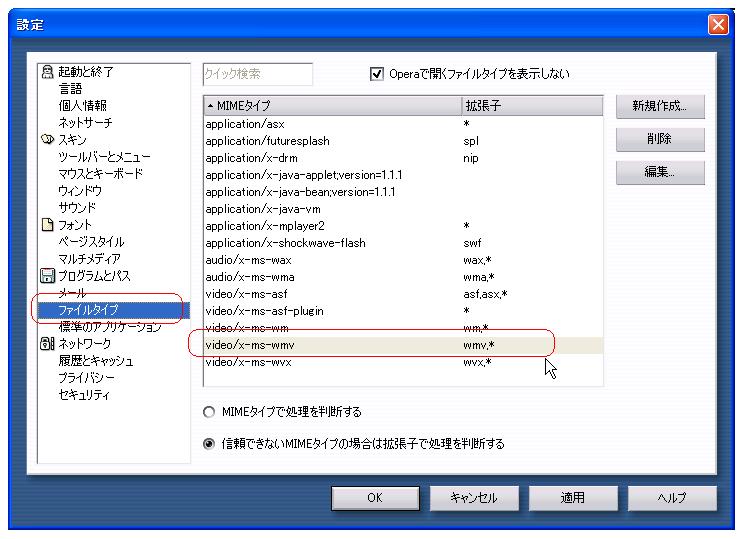
Task: Select the application/asx row
Action: point(403,124)
